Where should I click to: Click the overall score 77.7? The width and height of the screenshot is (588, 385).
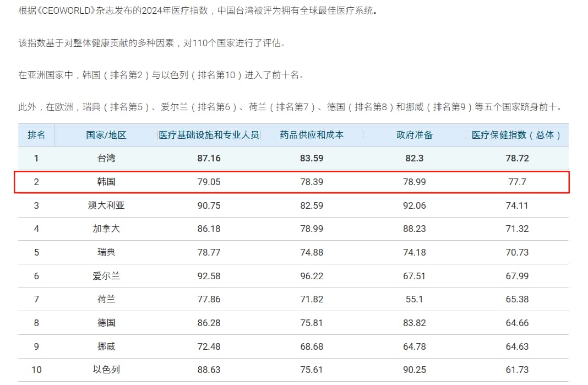pyautogui.click(x=517, y=182)
